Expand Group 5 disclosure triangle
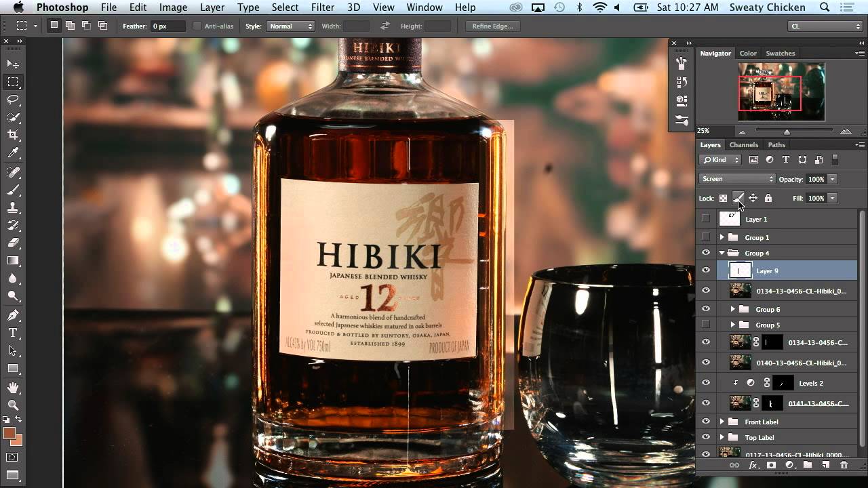Viewport: 868px width, 488px height. 732,325
